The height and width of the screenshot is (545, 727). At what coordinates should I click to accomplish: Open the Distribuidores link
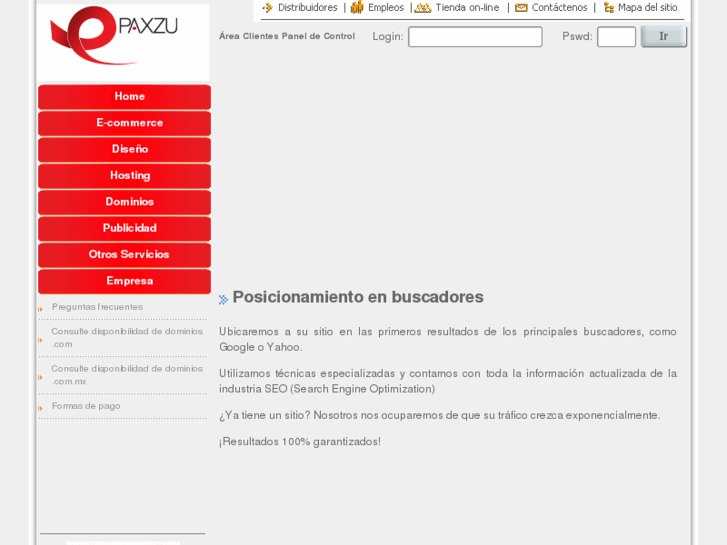[x=307, y=7]
